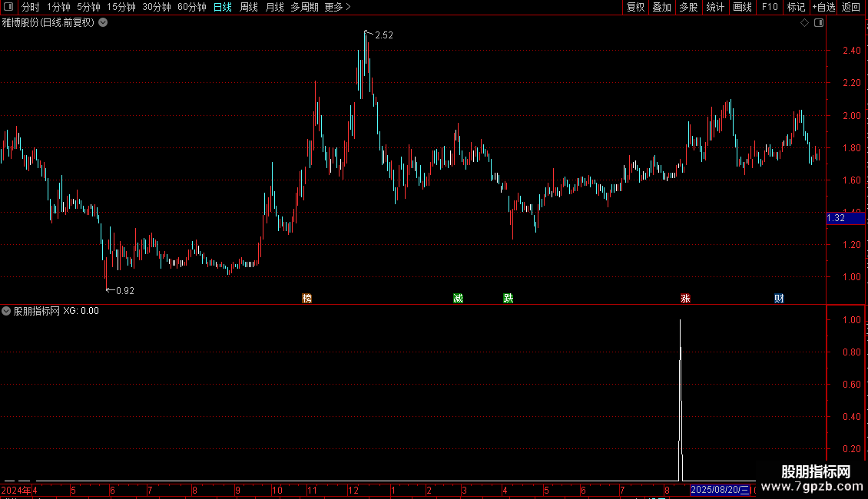Open the 股朋指标网 indicator dropdown
Screen dimensions: 868x499
tap(6, 311)
